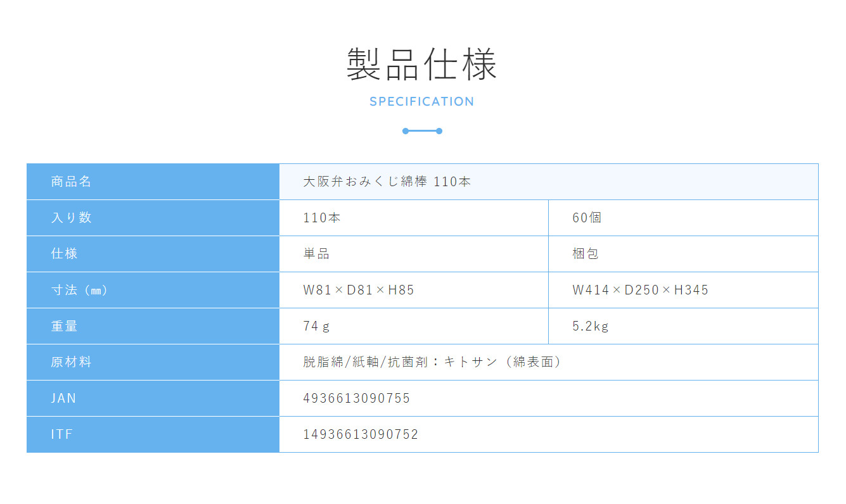Click the W81×D81×H85 dimensions cell
This screenshot has height=504, width=846.
(x=359, y=290)
